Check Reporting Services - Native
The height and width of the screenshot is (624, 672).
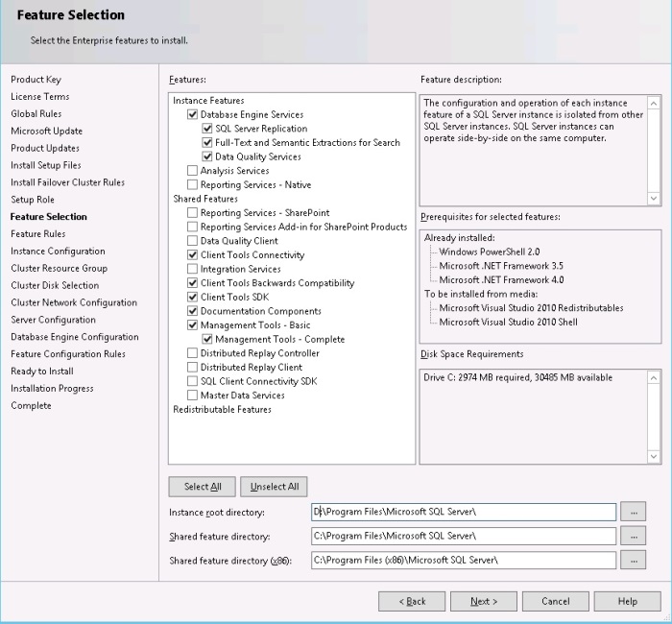[192, 184]
